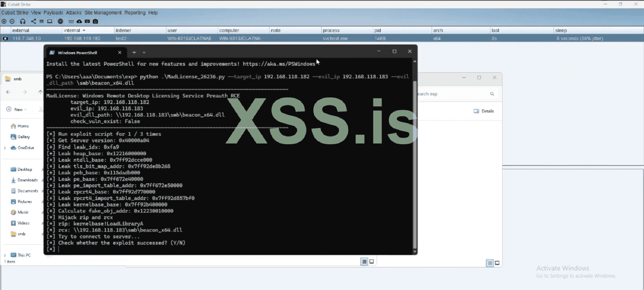Open the Help menu

(x=153, y=12)
